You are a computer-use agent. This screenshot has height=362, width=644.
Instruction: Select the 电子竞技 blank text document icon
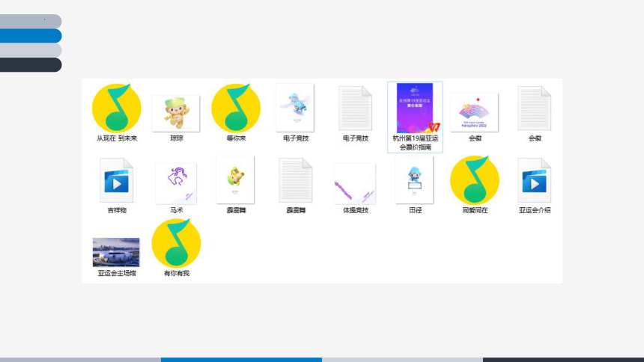coord(355,108)
